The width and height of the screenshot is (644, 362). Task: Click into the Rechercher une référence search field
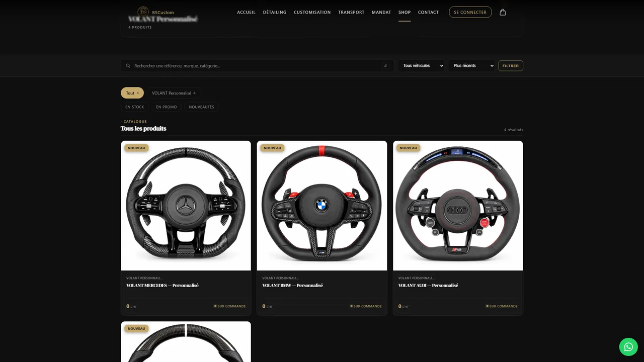click(x=258, y=66)
